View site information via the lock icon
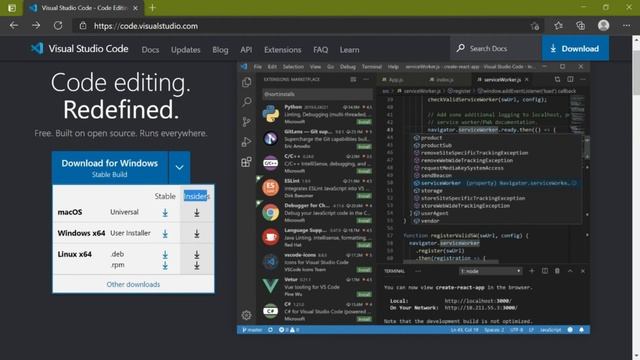This screenshot has width=640, height=360. (83, 26)
